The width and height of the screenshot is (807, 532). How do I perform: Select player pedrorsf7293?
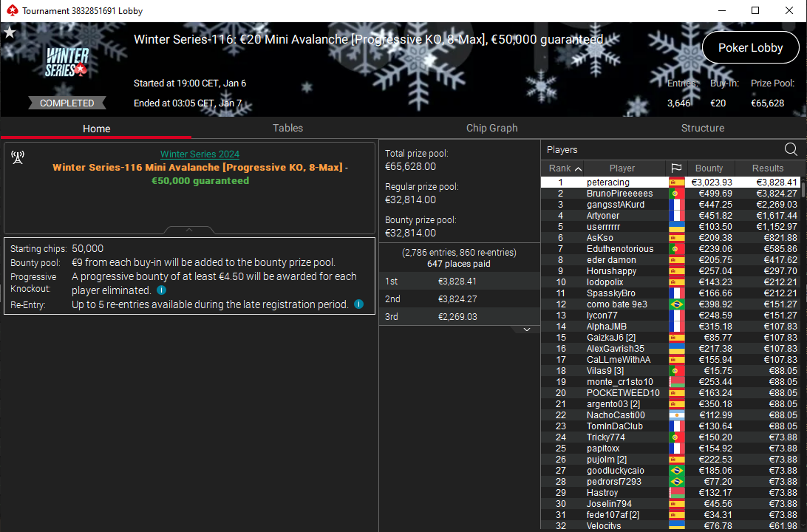[670, 481]
